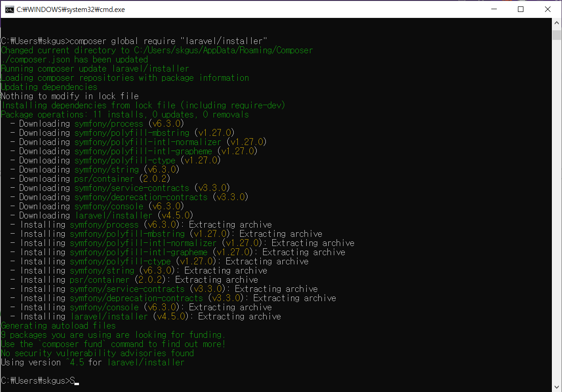Click 'Loading composer repositories' line
Image resolution: width=562 pixels, height=392 pixels.
tap(125, 78)
